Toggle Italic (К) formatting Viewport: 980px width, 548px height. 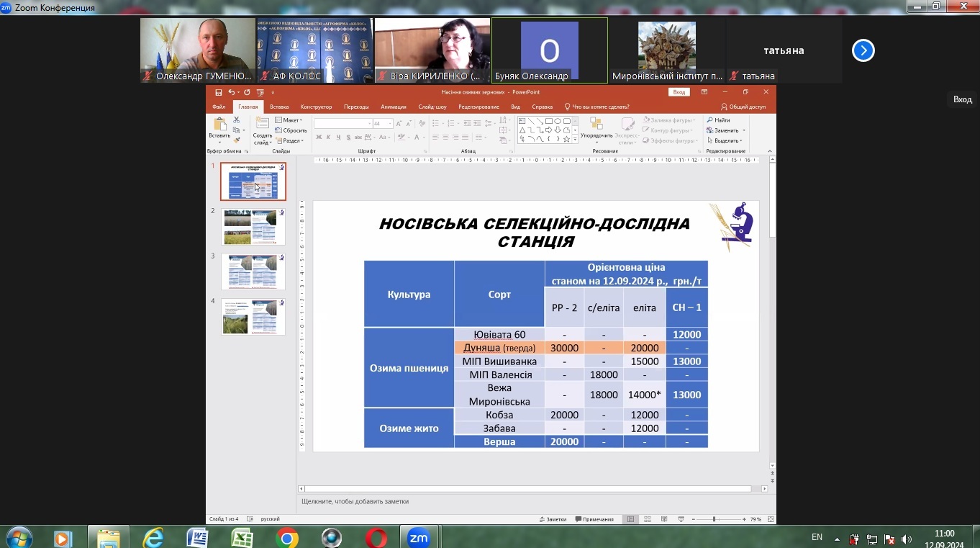point(328,137)
